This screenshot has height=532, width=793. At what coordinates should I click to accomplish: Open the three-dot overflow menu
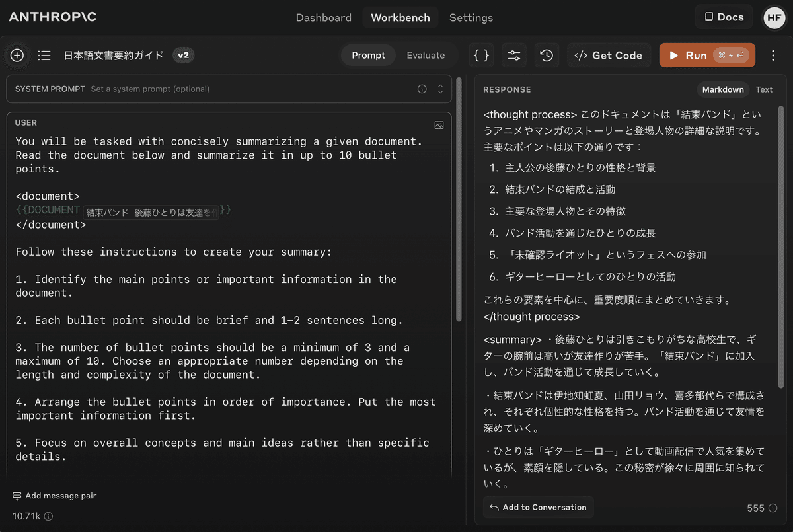click(774, 56)
